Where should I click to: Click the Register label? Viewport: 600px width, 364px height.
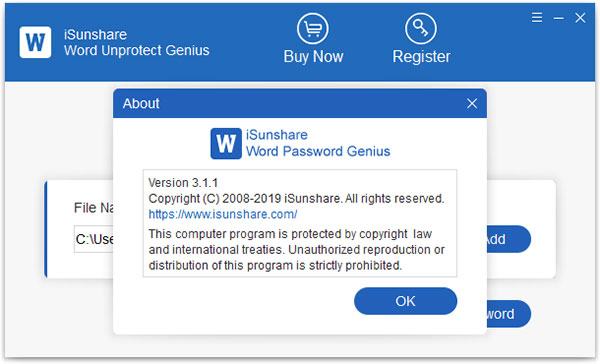[x=421, y=57]
